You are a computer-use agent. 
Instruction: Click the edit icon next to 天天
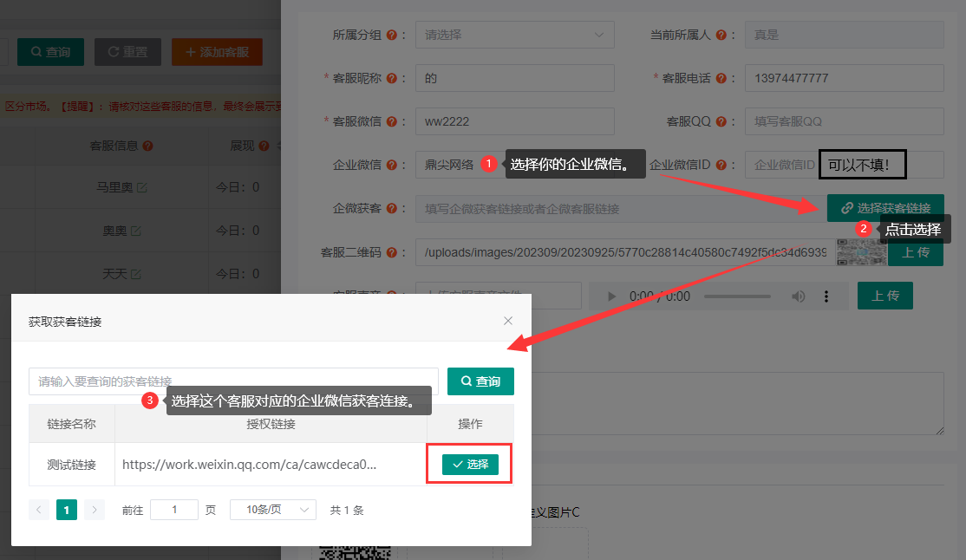coord(134,274)
